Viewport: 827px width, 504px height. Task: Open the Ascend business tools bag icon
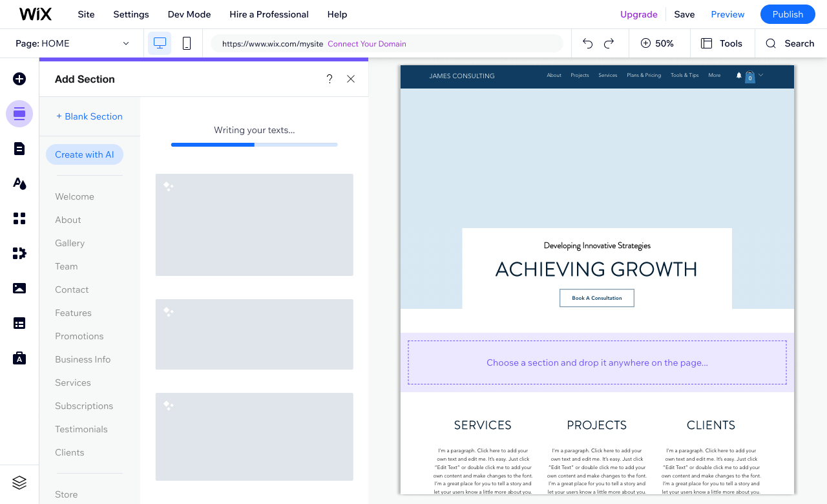point(19,358)
